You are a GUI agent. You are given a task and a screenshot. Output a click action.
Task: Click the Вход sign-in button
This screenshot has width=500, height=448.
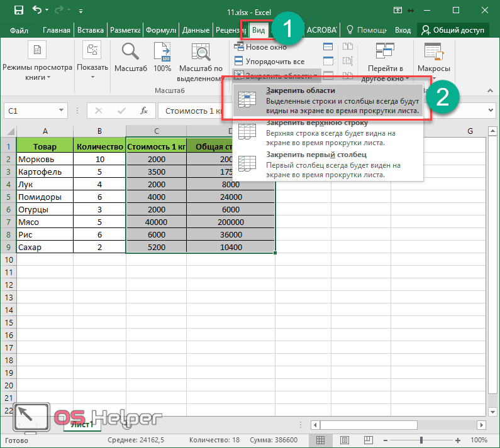(403, 30)
